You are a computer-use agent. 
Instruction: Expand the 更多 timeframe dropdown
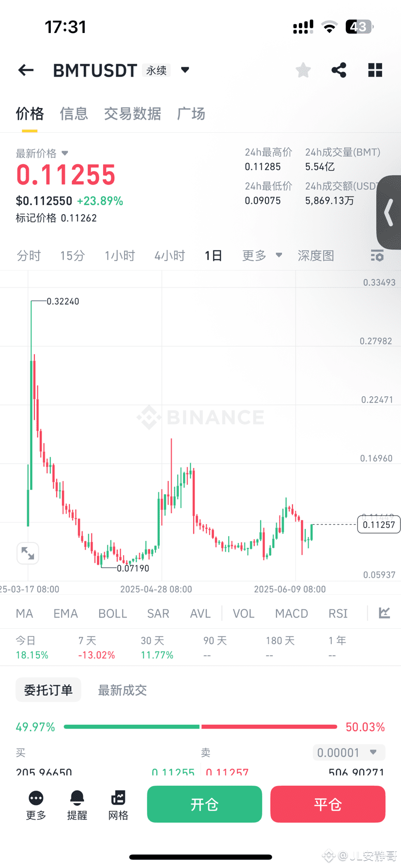(262, 255)
